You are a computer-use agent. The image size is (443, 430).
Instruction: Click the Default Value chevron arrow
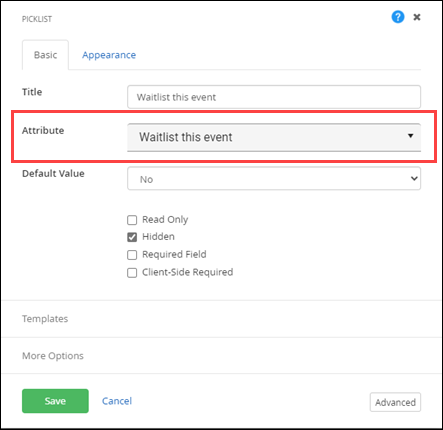[414, 178]
